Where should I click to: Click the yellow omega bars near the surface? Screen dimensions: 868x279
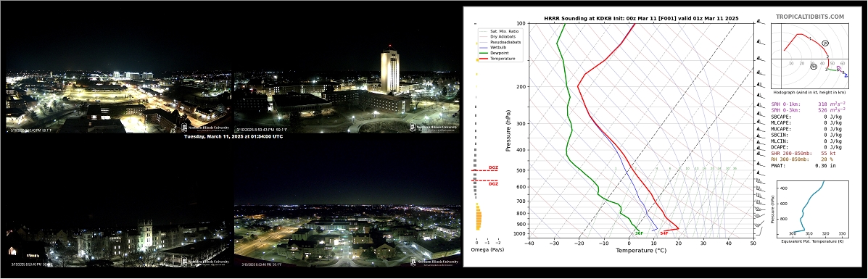479,217
